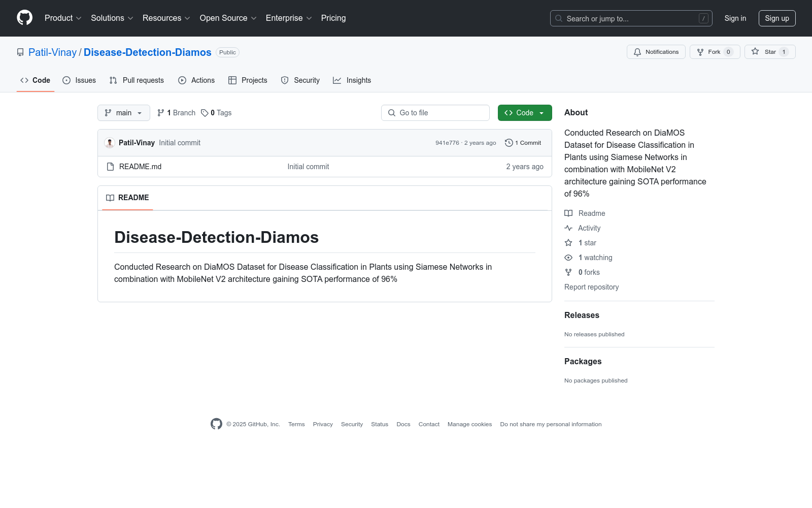Focus the Go to file input

click(x=435, y=113)
